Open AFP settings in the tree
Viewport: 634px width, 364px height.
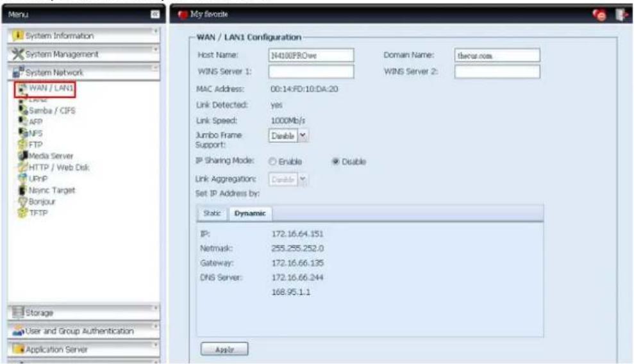click(36, 122)
